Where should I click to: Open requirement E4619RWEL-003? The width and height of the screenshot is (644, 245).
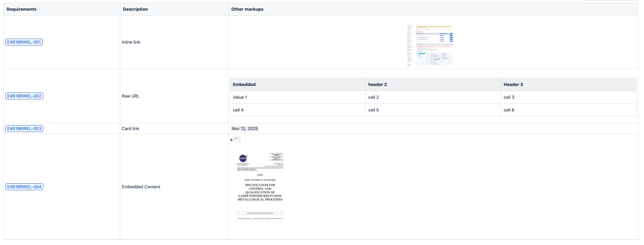pos(24,128)
